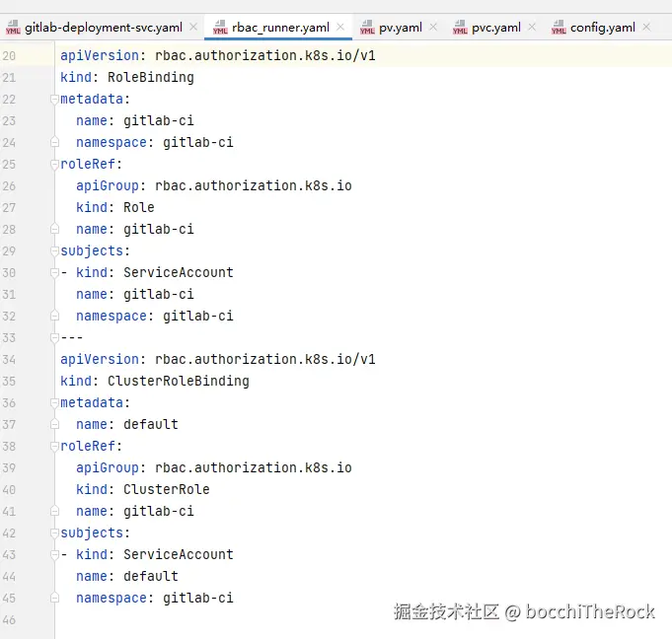Click the YML file icon of pvc.yaml
Screen dimensions: 672x639
460,28
